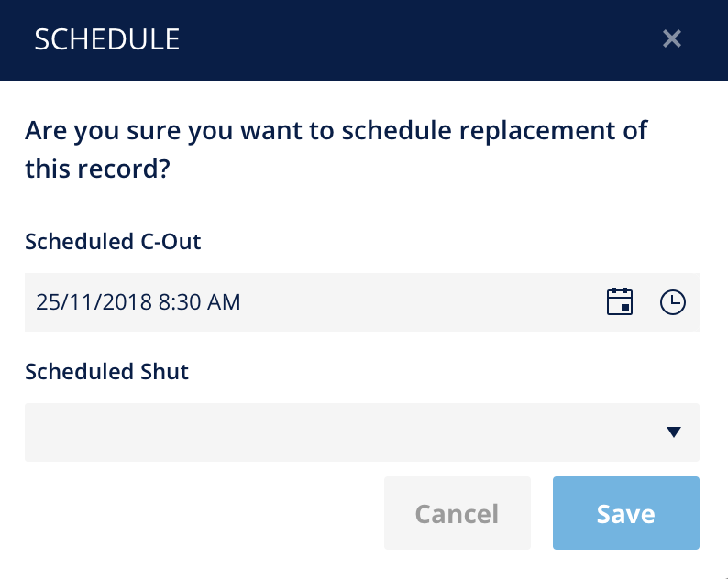Pick a date using the calendar icon
The height and width of the screenshot is (579, 728).
click(620, 302)
